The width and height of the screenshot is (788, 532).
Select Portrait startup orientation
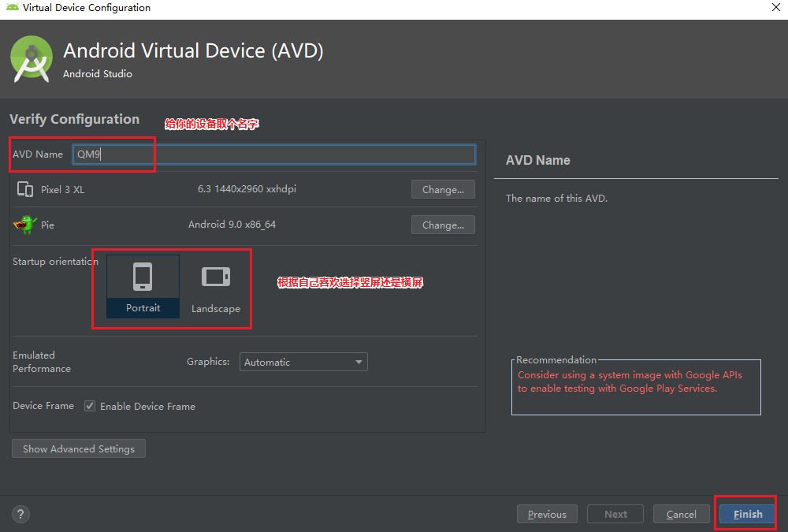tap(143, 286)
